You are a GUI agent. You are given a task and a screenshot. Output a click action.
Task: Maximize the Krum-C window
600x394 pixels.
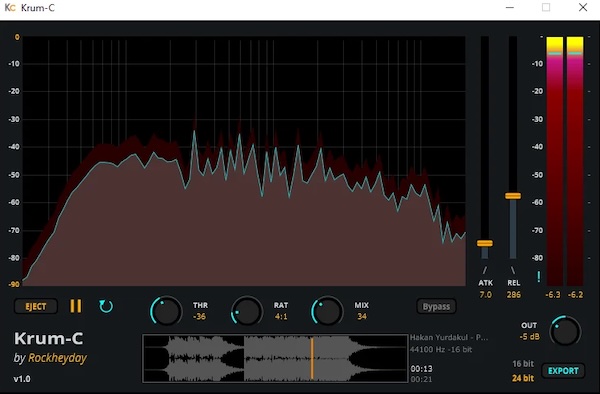pos(546,8)
